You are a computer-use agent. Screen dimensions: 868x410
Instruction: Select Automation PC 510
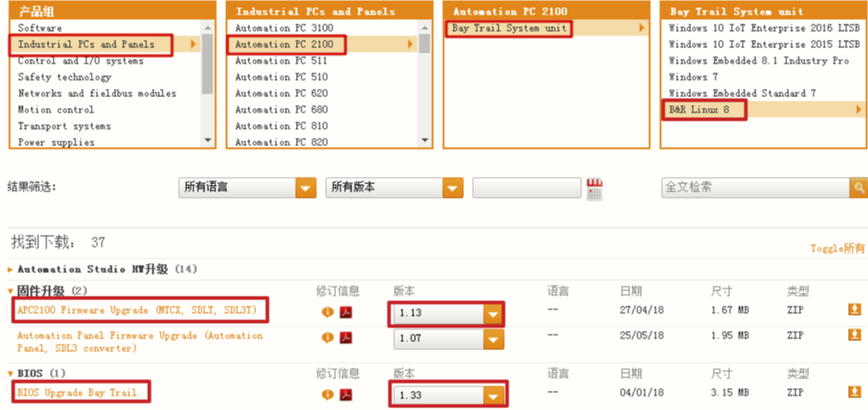281,77
